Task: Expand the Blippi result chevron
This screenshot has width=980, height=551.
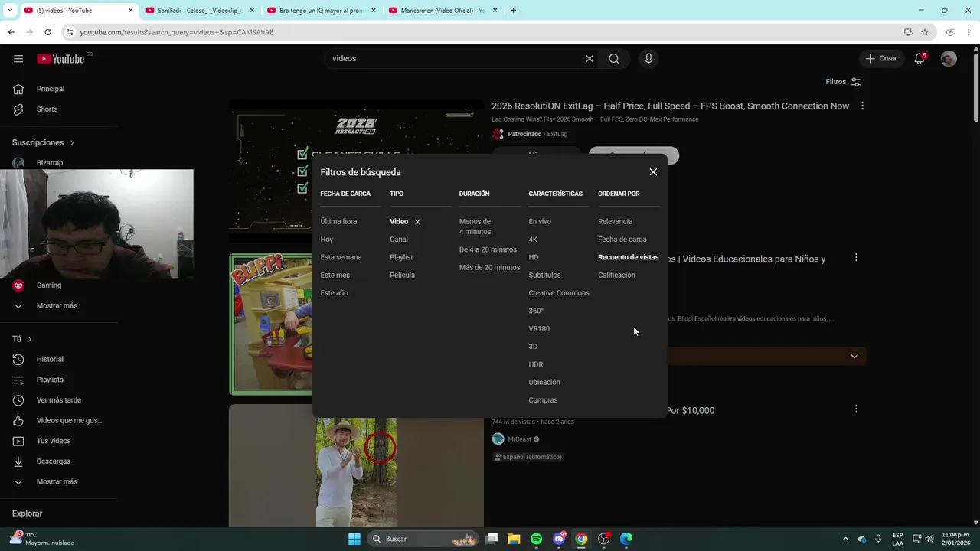Action: tap(854, 356)
